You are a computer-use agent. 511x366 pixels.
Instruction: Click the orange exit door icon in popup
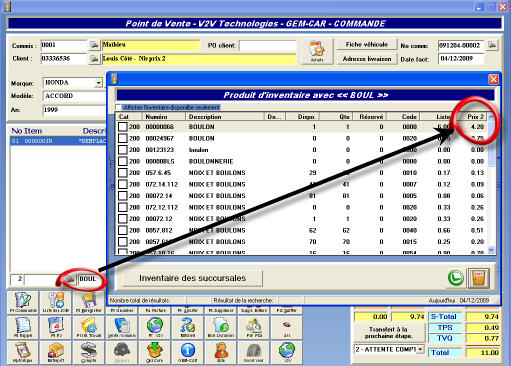tap(478, 278)
